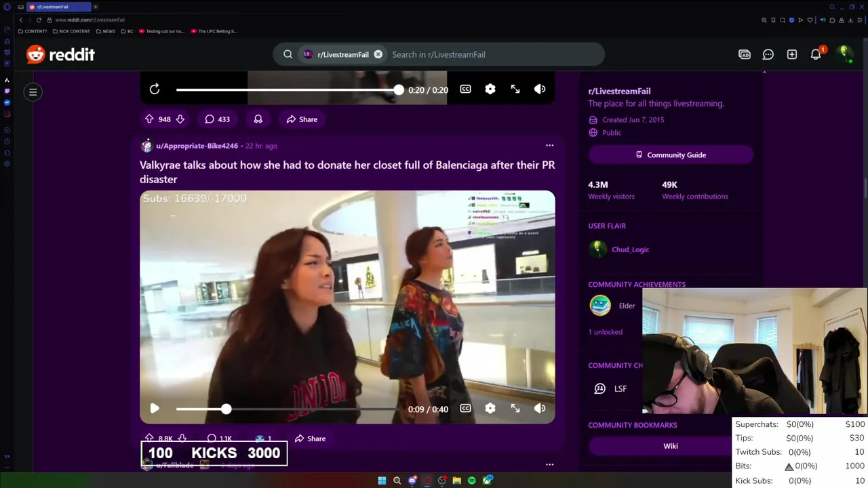868x488 pixels.
Task: Click the Elder achievement badge
Action: click(x=600, y=306)
